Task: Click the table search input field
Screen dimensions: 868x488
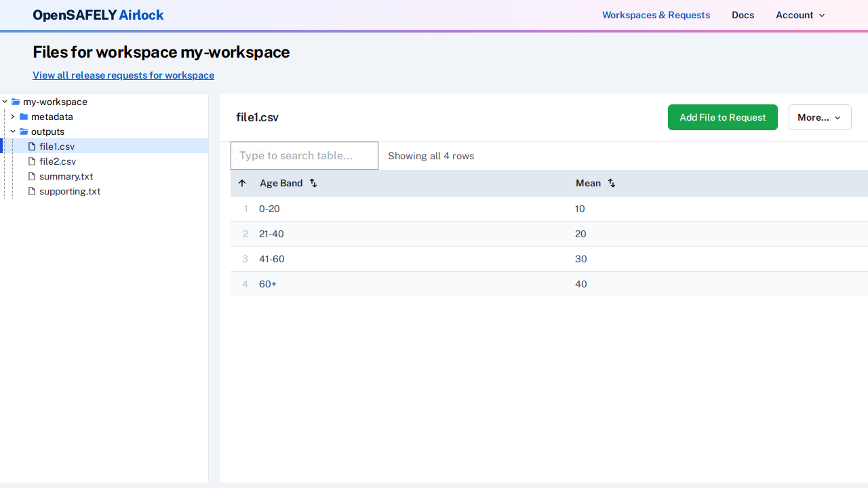Action: tap(304, 156)
